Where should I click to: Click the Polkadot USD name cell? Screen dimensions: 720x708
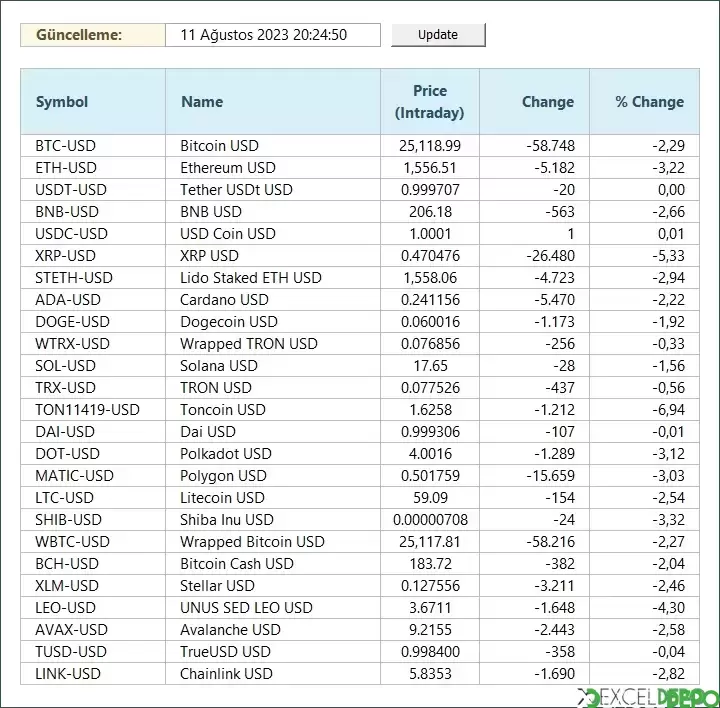(226, 454)
